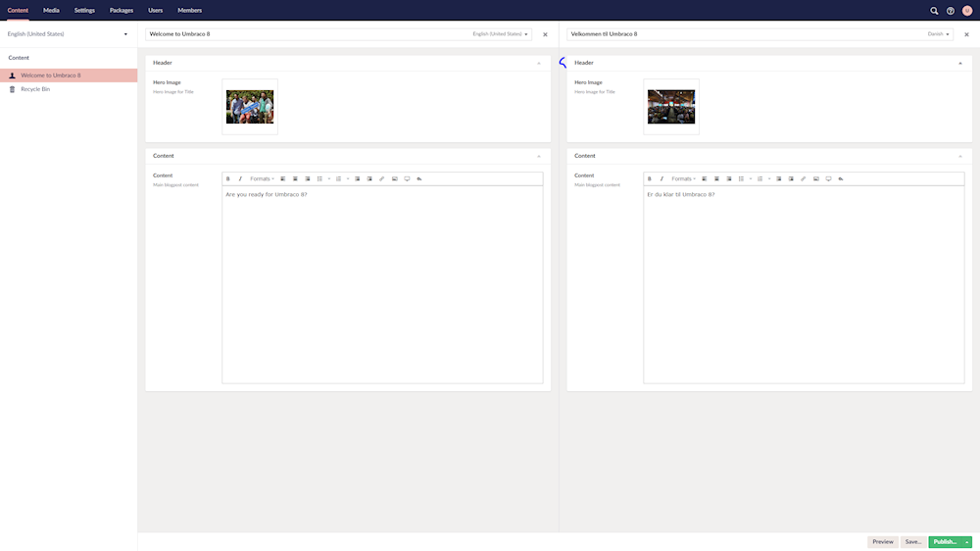Collapse Header group in English editor
The image size is (980, 551).
pos(539,63)
